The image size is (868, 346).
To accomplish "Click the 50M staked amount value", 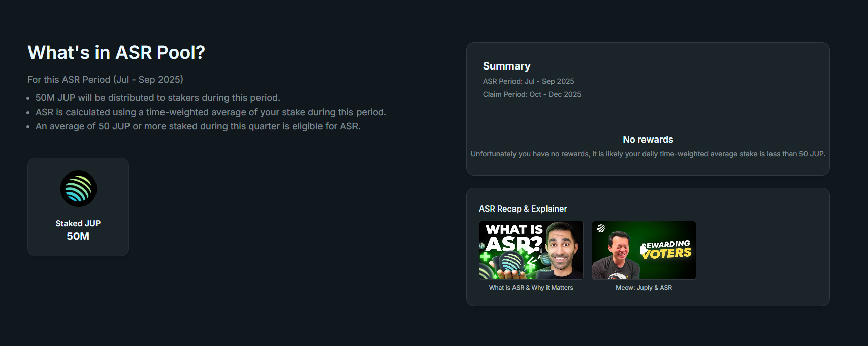I will (x=78, y=236).
